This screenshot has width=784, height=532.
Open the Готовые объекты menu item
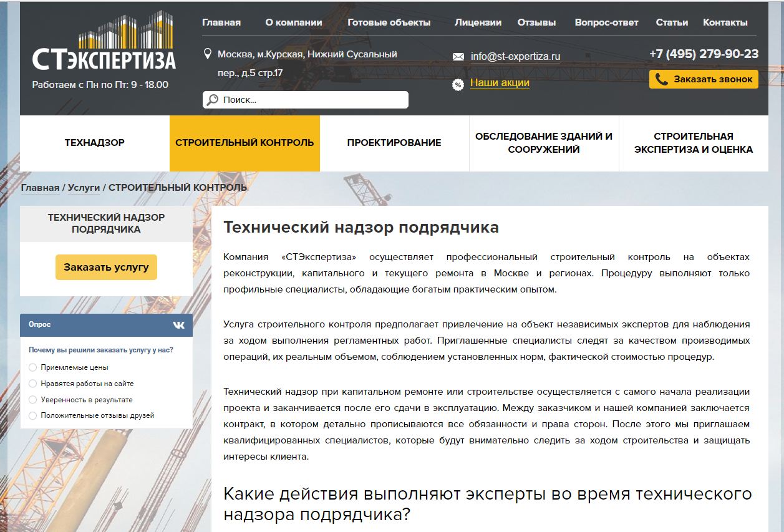[389, 22]
